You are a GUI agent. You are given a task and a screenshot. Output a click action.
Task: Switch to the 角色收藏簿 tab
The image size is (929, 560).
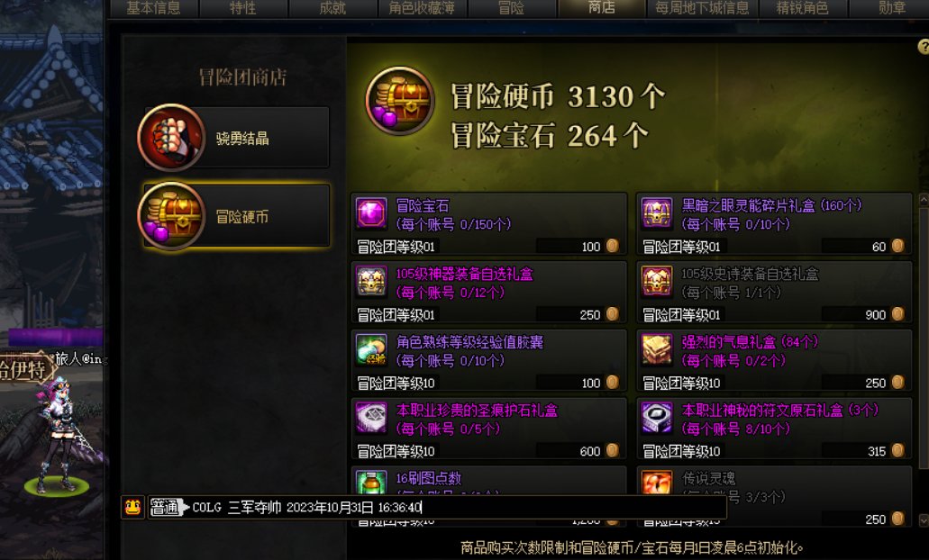422,8
